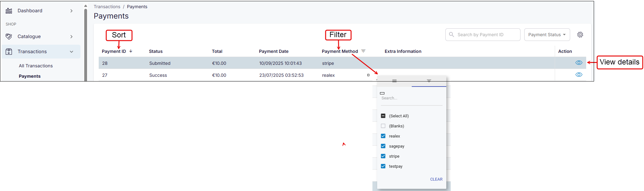Click the Payment ID sort arrow
Viewport: 644px width, 191px height.
[131, 51]
